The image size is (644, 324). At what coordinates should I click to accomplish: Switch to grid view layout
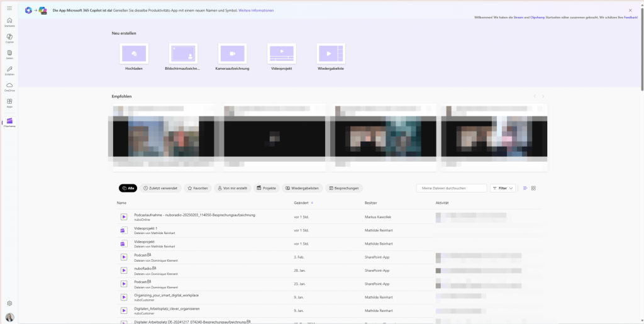[x=533, y=188]
